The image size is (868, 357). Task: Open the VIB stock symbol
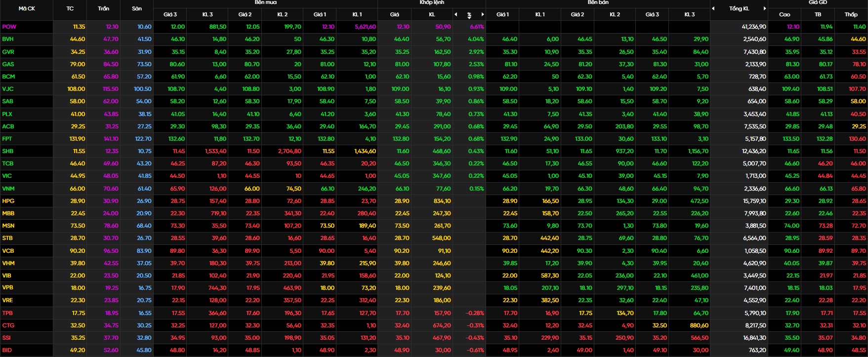click(x=7, y=276)
